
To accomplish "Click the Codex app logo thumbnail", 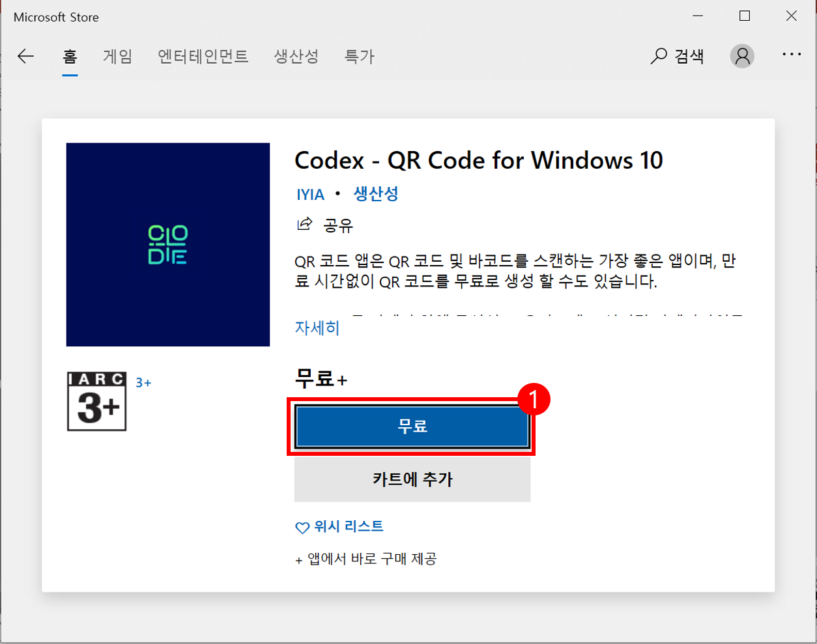I will pos(168,245).
